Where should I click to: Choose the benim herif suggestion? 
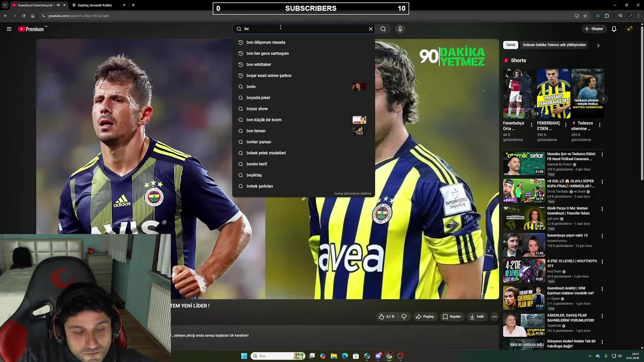(x=303, y=164)
